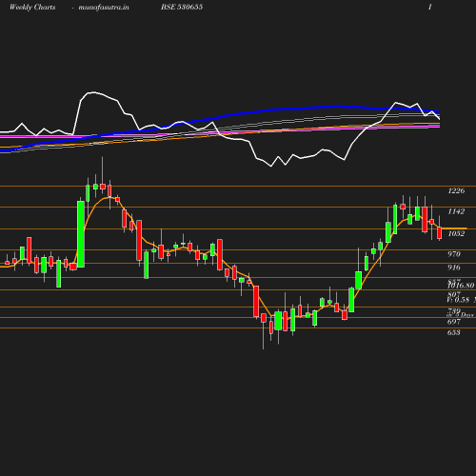Viewport: 476px width, 476px height.
Task: Click the 1016.80 last price value
Action: tap(461, 286)
